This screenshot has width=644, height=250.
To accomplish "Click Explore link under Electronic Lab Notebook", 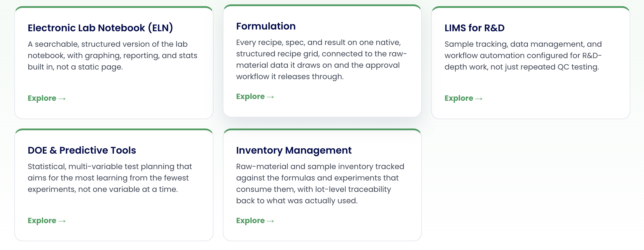I will coord(47,98).
